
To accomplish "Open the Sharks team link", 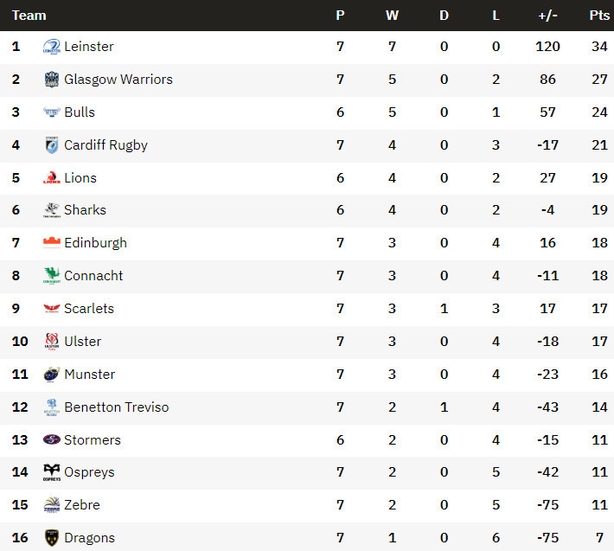I will click(85, 210).
